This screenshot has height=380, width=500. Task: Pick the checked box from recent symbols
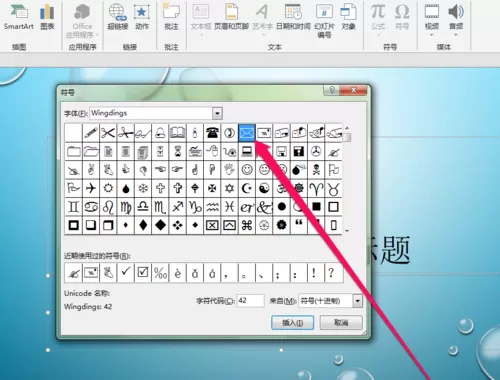coord(143,273)
